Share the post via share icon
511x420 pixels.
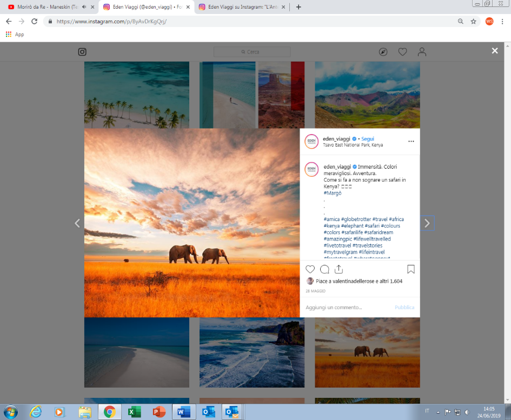[x=339, y=269]
